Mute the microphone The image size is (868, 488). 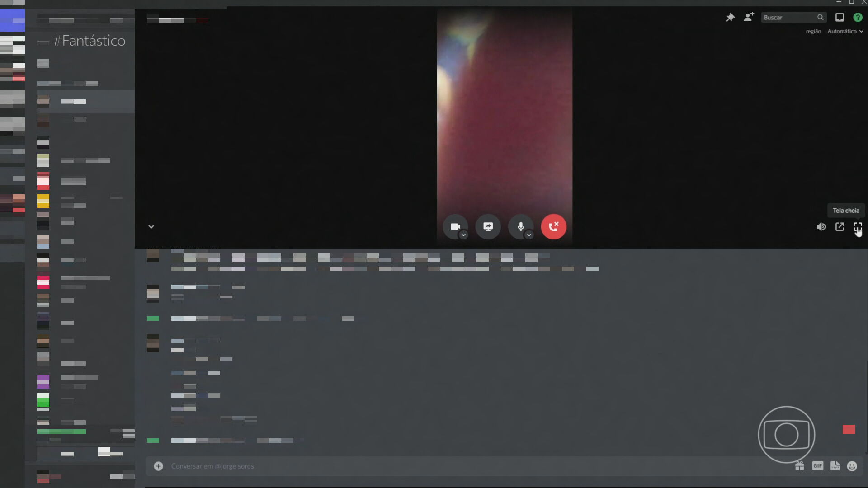(521, 227)
